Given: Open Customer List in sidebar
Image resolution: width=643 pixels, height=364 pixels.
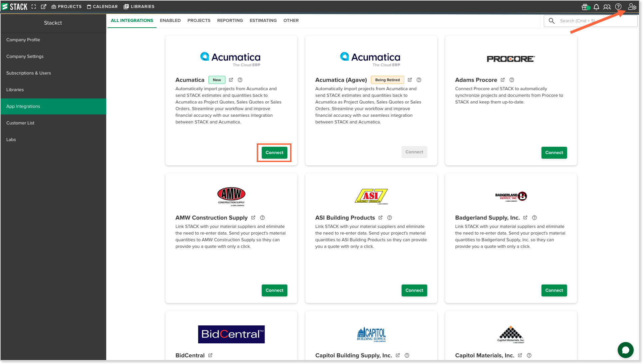Looking at the screenshot, I should pos(53,123).
